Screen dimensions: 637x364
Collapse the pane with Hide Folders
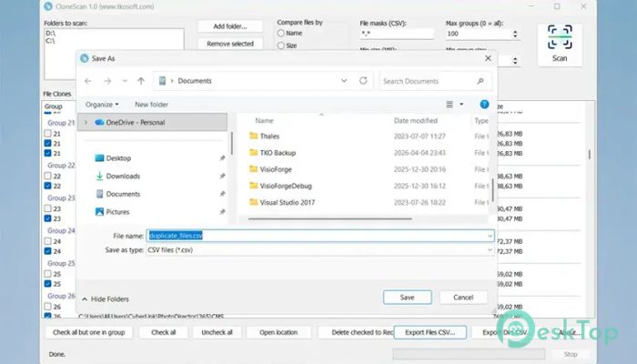coord(106,299)
